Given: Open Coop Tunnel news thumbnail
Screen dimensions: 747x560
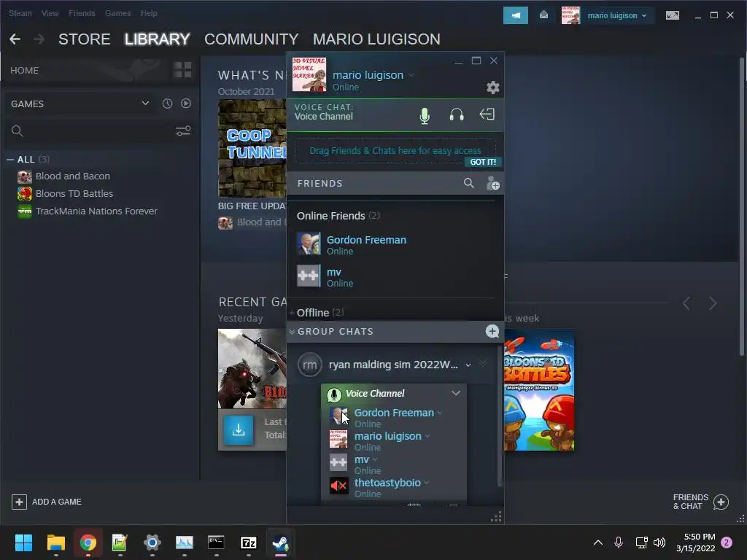Looking at the screenshot, I should pyautogui.click(x=252, y=148).
